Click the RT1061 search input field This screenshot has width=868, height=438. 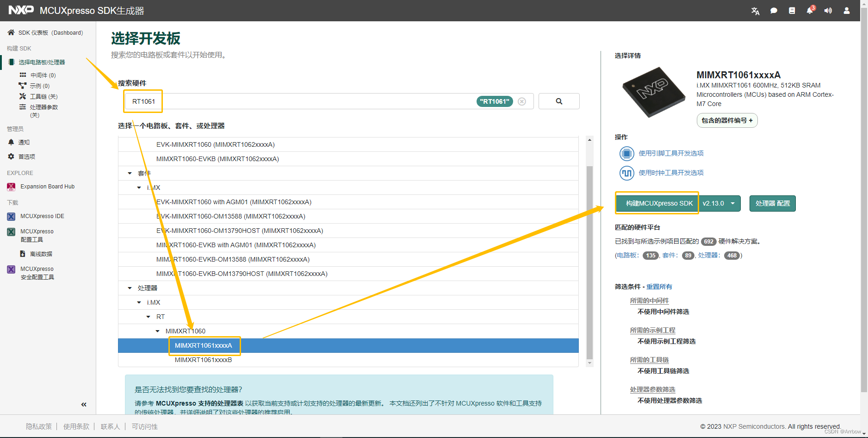point(329,101)
